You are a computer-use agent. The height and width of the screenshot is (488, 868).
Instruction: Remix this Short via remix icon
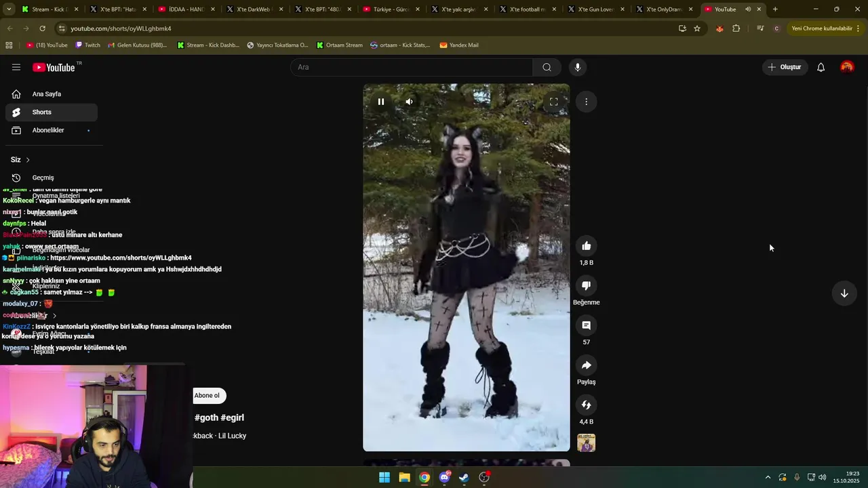click(586, 405)
